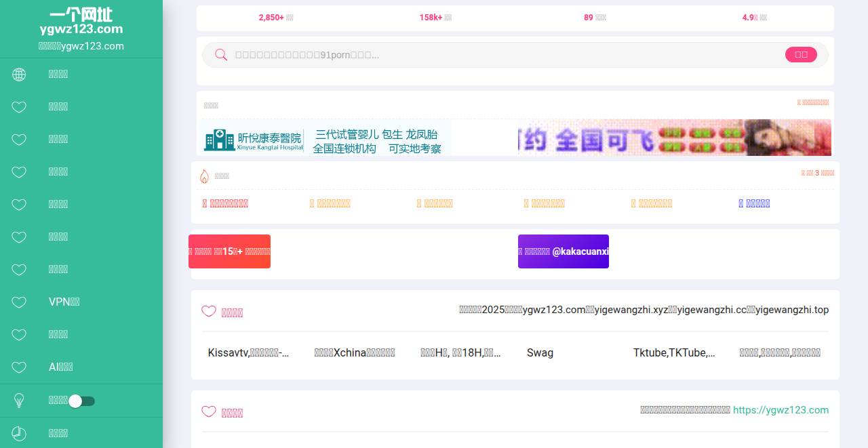Focus the 91porn search input field
868x448 pixels.
click(505, 55)
